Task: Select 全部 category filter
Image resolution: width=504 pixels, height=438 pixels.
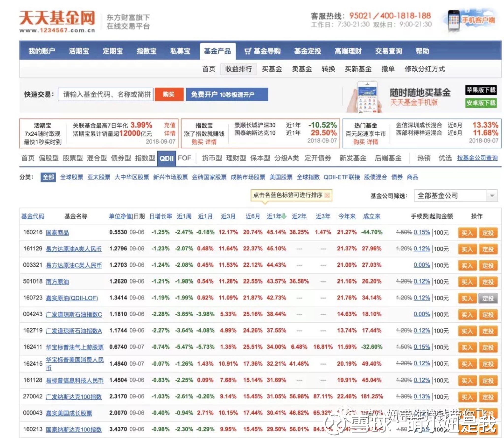Action: 48,177
